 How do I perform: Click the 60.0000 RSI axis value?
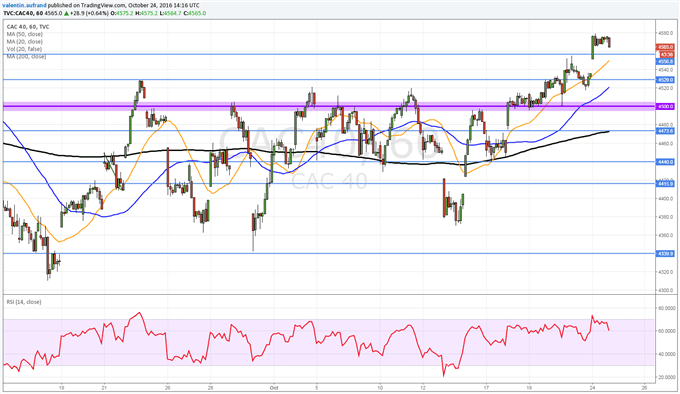tap(667, 331)
